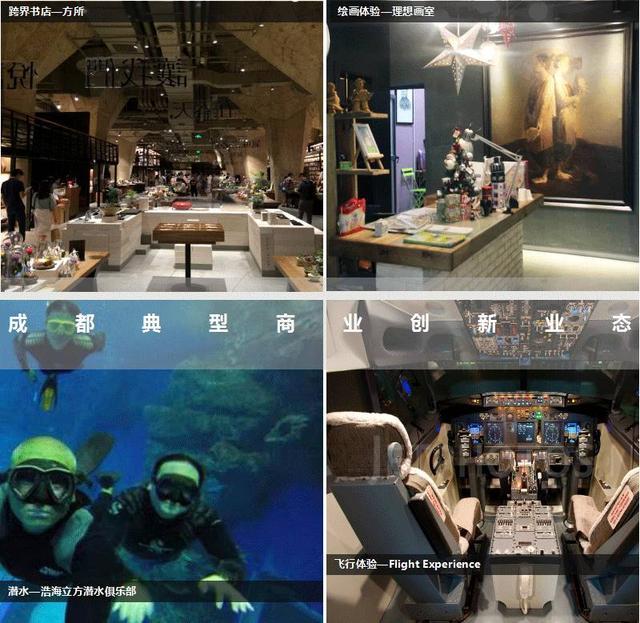640x623 pixels.
Task: Click the wooden display table in bookstore
Action: 188,235
